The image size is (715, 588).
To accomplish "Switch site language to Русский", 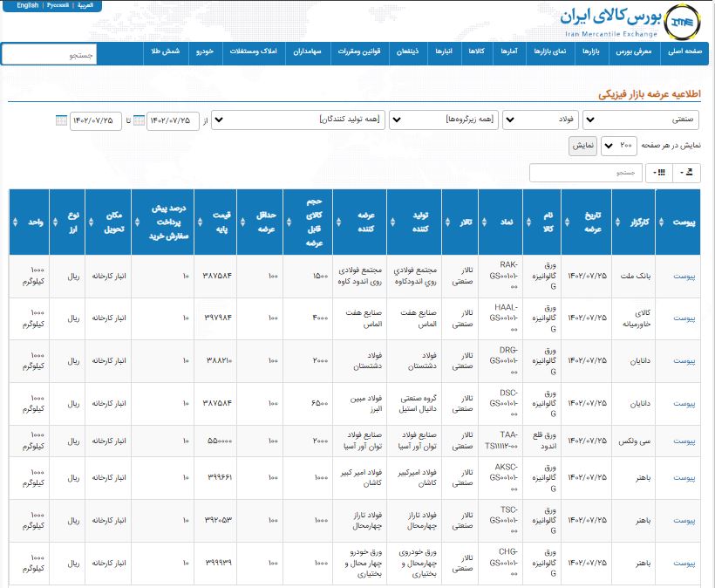I will 58,5.
